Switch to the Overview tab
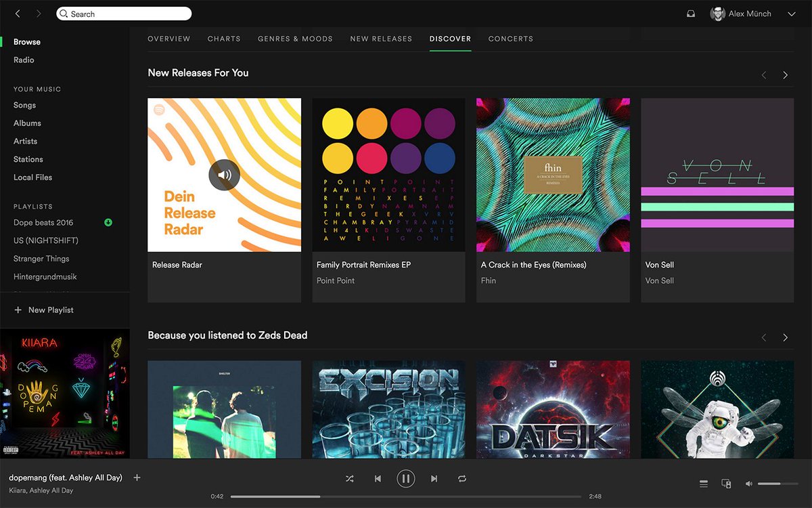The height and width of the screenshot is (508, 812). (169, 39)
